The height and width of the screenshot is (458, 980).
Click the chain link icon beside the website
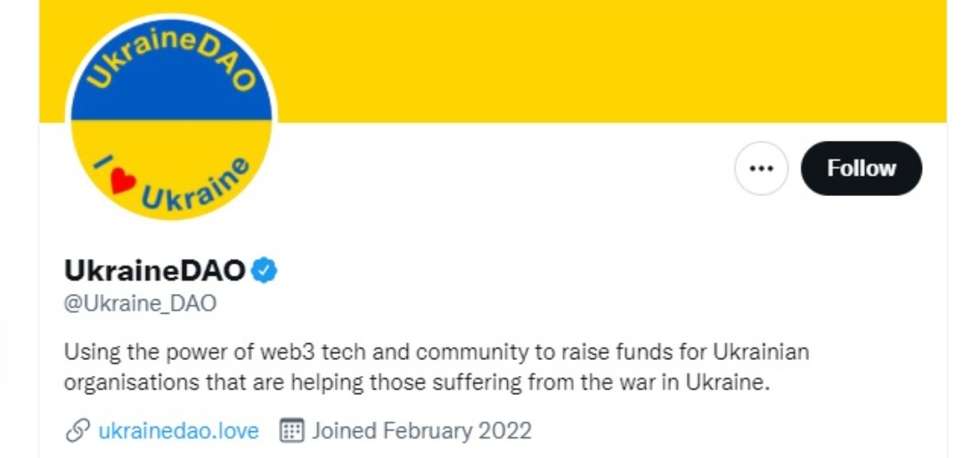pos(78,430)
